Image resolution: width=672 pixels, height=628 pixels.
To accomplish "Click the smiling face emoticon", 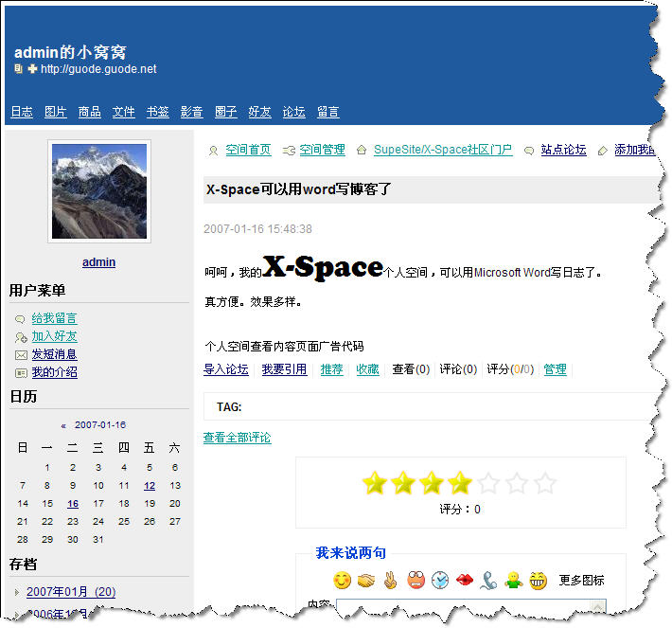I will [x=342, y=581].
